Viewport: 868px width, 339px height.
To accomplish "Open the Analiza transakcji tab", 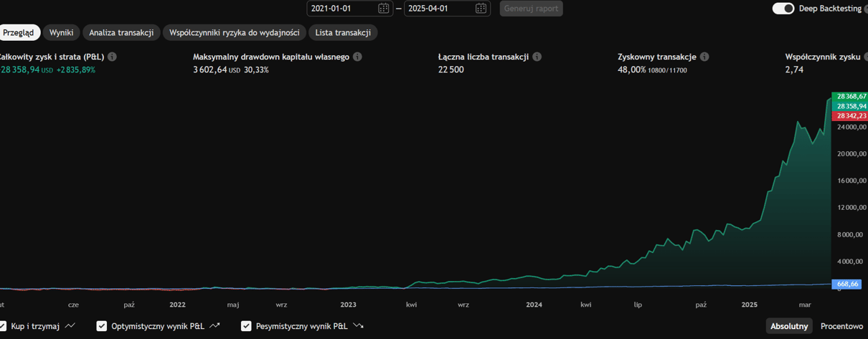I will pyautogui.click(x=121, y=33).
